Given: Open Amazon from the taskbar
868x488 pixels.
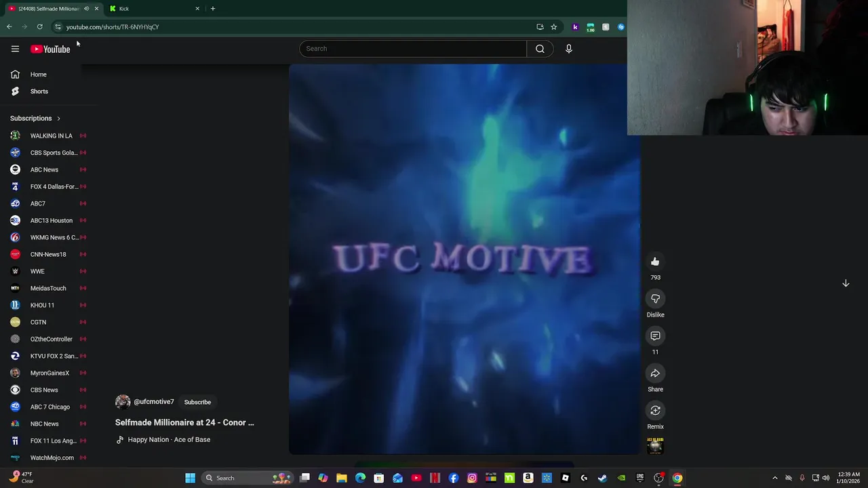Looking at the screenshot, I should pos(528,478).
